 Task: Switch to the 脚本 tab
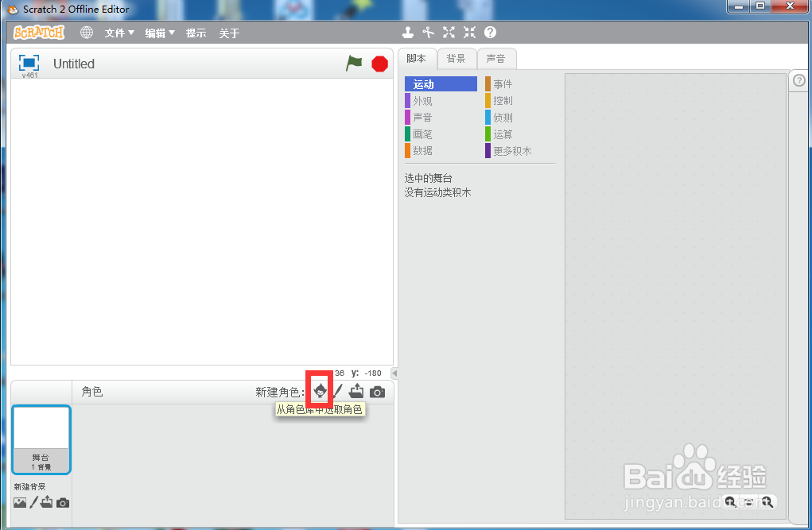[x=417, y=59]
